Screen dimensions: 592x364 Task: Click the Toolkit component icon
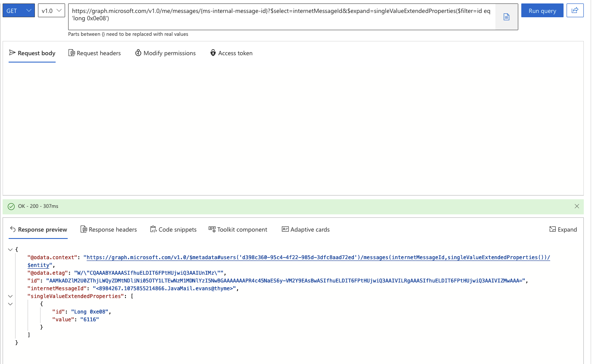212,229
